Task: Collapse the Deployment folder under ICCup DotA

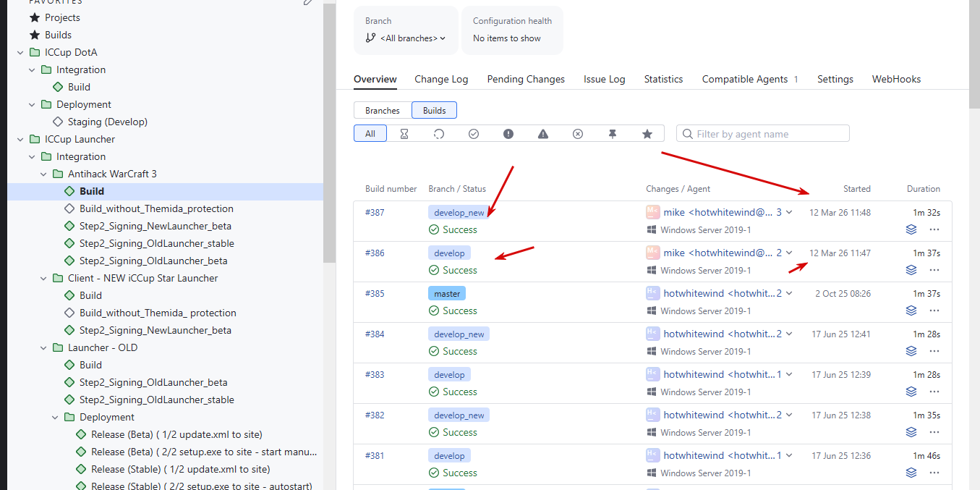Action: [x=32, y=104]
